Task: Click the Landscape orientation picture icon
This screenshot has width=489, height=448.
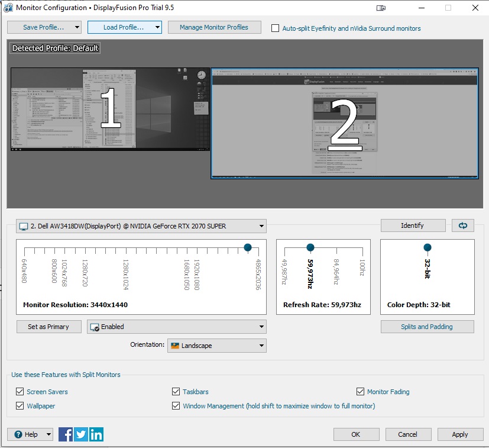Action: [175, 346]
